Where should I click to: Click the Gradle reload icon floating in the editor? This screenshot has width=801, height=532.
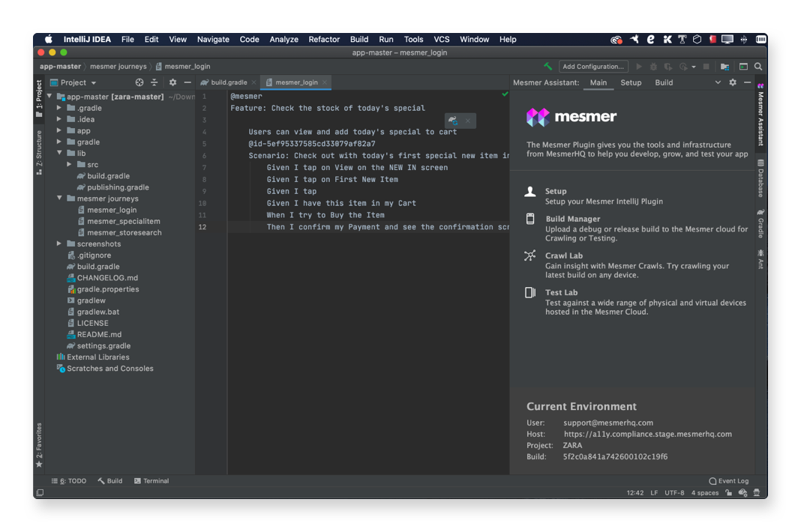452,121
